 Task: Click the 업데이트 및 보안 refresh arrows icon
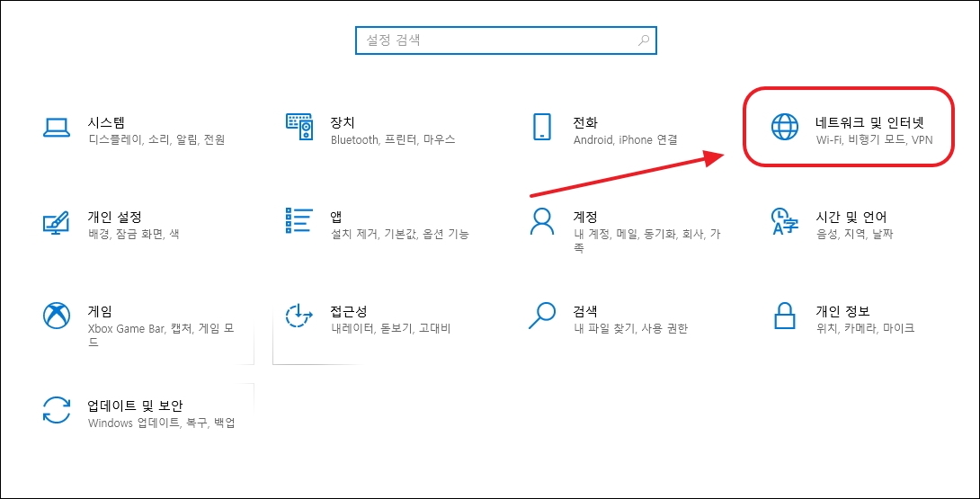tap(57, 410)
